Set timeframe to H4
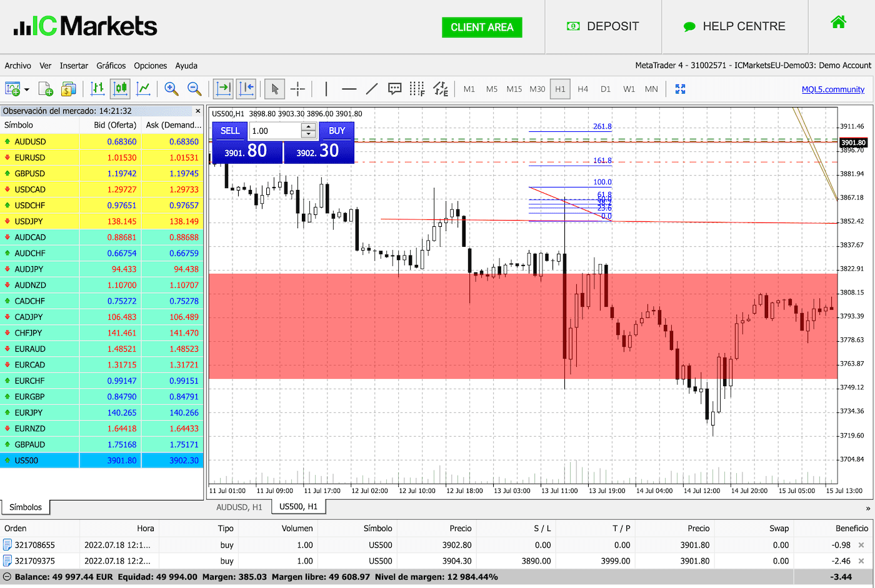The image size is (875, 588). tap(583, 89)
